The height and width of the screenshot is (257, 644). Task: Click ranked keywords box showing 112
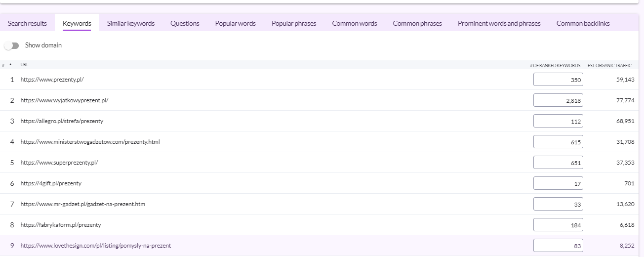click(x=558, y=121)
